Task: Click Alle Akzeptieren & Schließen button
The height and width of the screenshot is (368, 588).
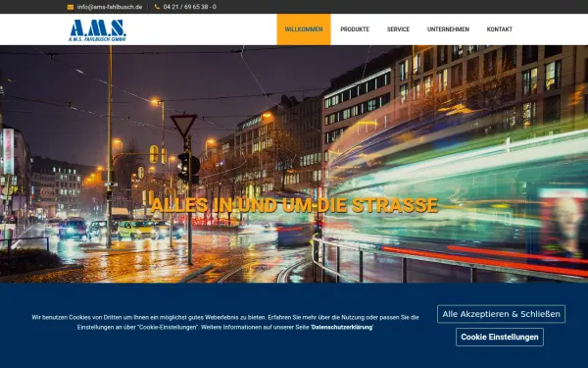Action: coord(501,314)
